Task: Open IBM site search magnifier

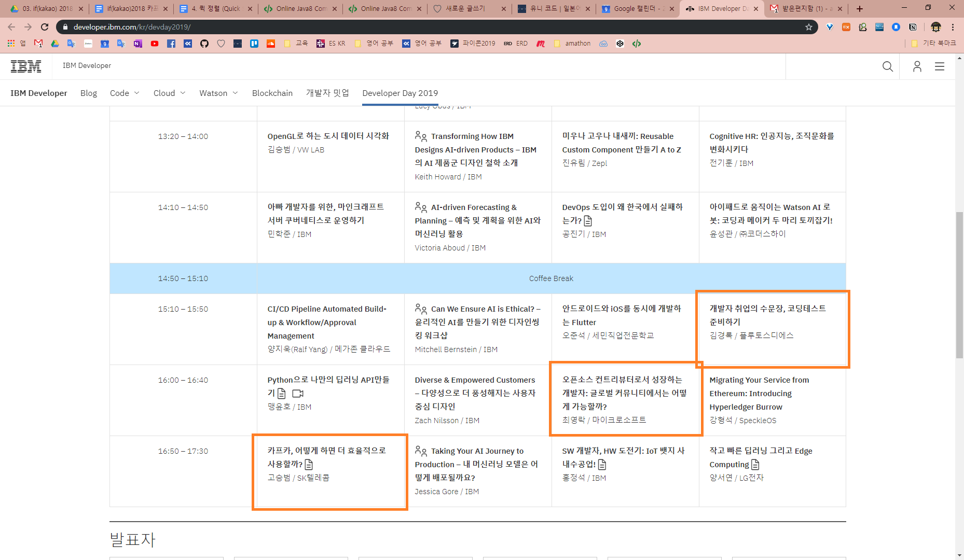Action: pyautogui.click(x=888, y=66)
